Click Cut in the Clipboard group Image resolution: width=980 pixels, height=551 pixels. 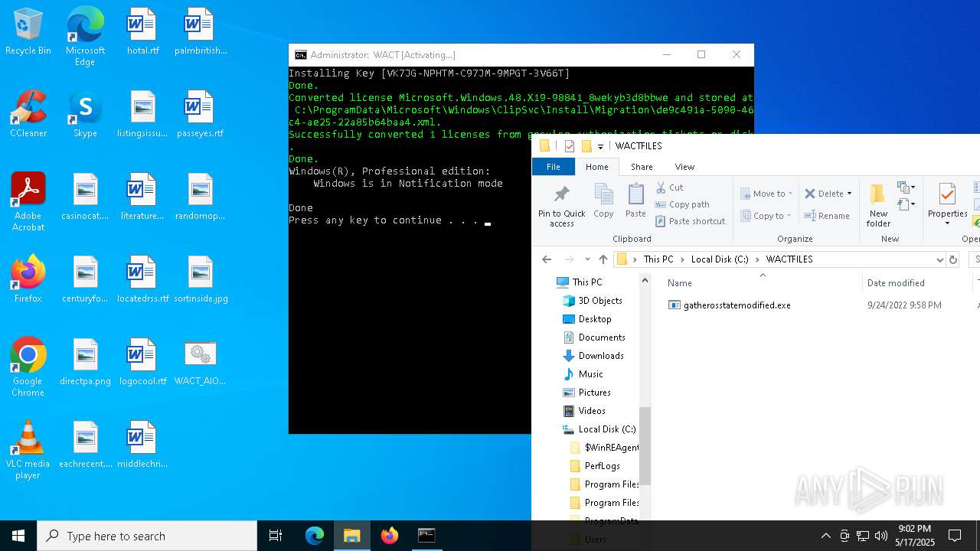[669, 187]
